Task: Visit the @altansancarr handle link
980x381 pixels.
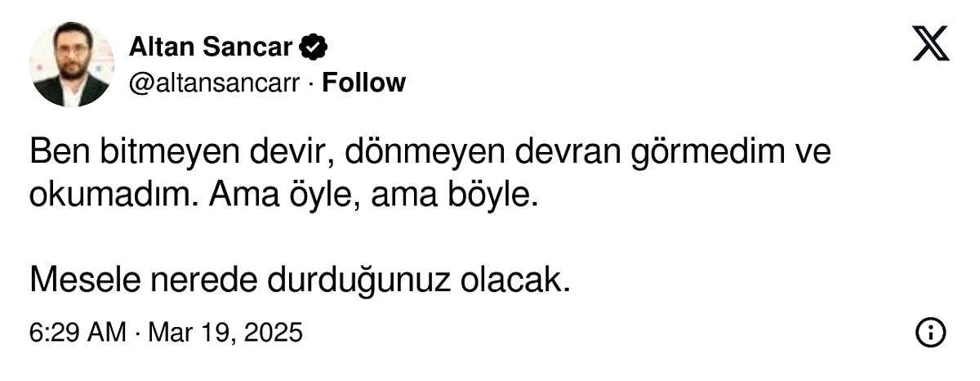Action: pos(214,83)
